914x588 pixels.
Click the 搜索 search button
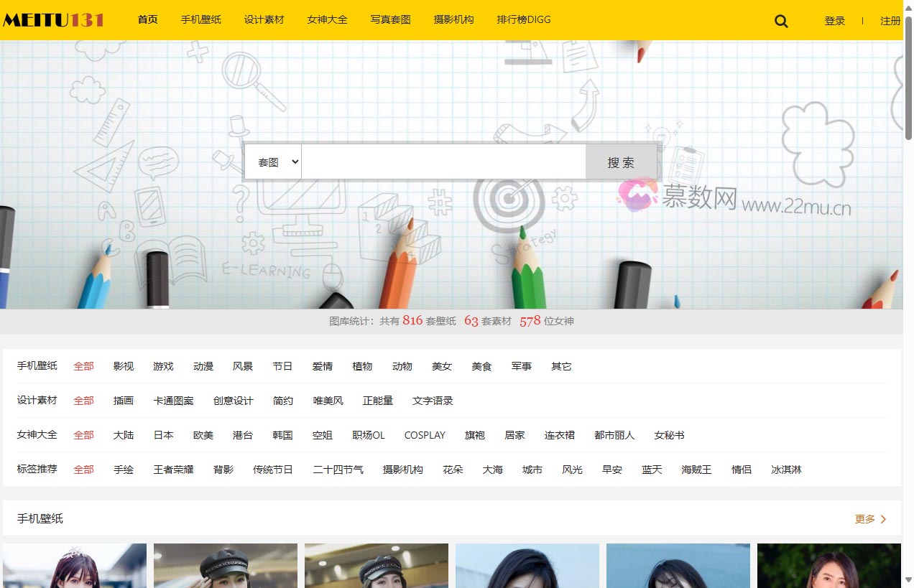620,162
